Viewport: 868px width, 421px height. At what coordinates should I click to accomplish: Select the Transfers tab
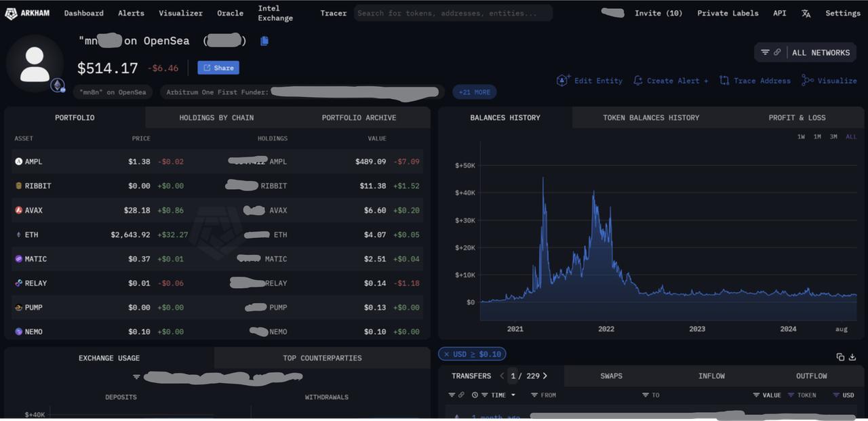(x=471, y=376)
